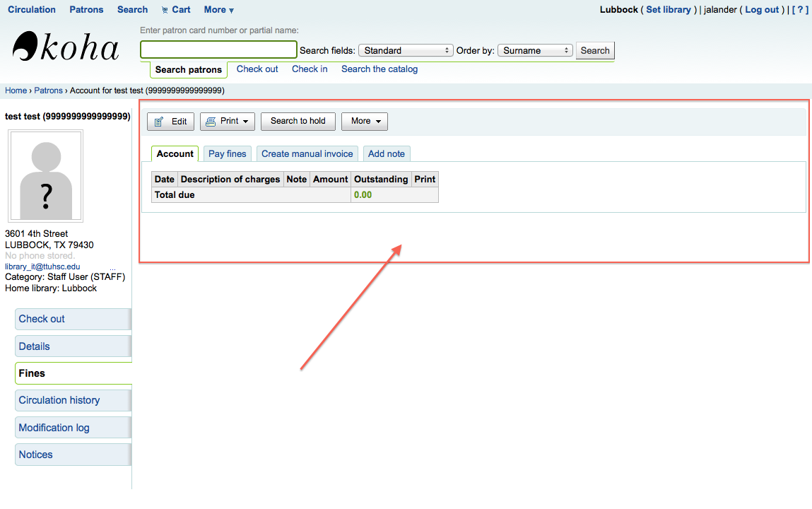
Task: Click the Search to hold button
Action: 298,122
